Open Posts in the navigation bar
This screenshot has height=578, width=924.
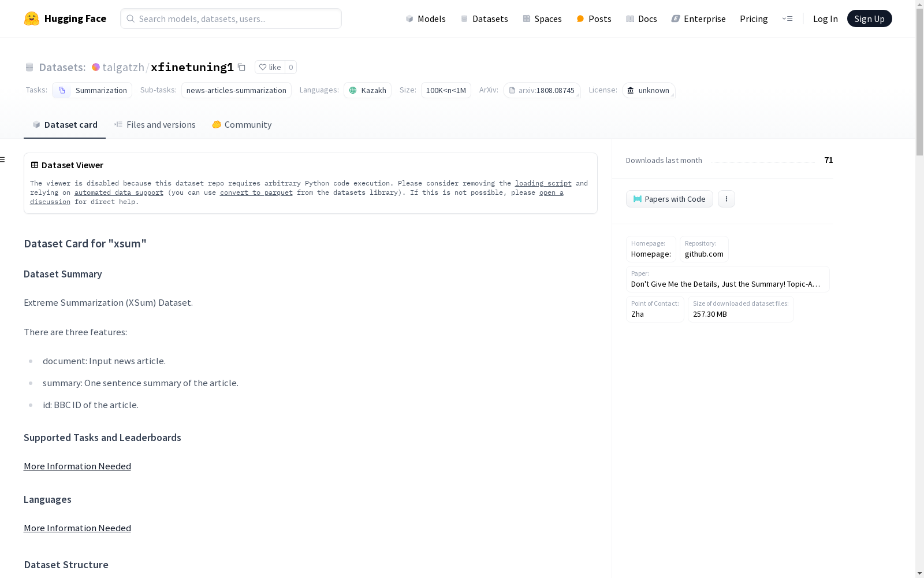point(594,18)
